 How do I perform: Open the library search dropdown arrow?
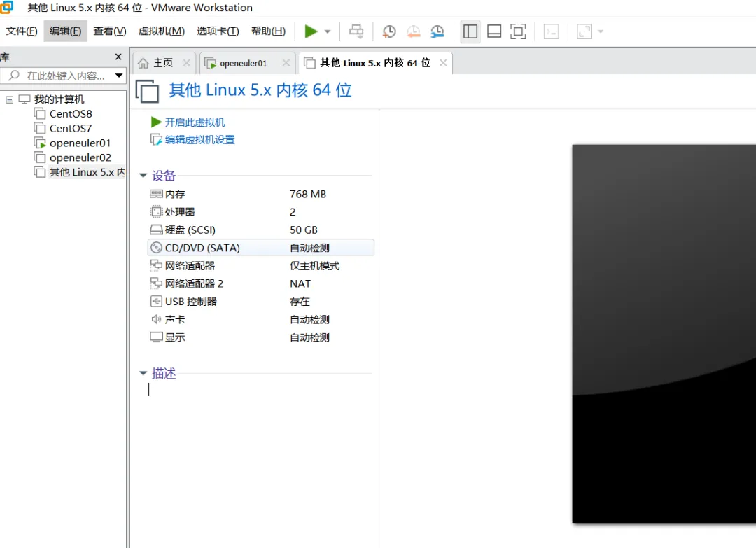point(119,76)
